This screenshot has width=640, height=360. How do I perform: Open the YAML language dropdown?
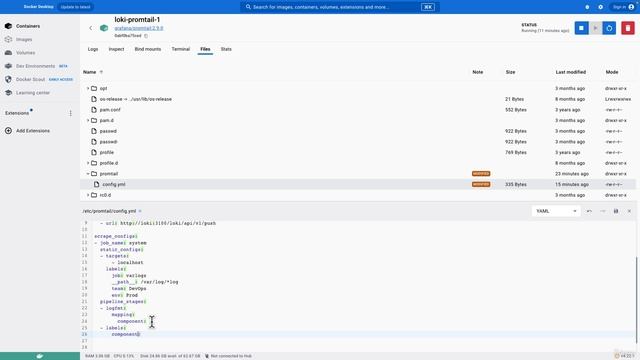556,211
